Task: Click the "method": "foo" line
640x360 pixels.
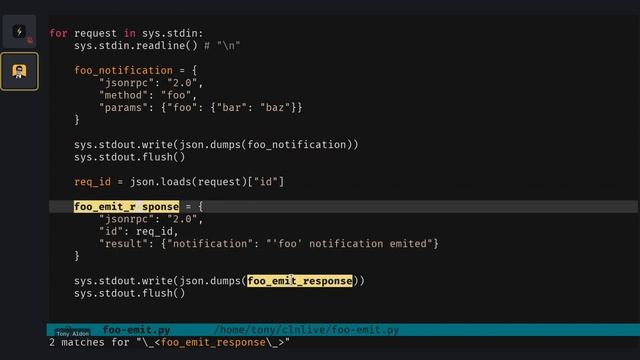Action: pos(148,95)
